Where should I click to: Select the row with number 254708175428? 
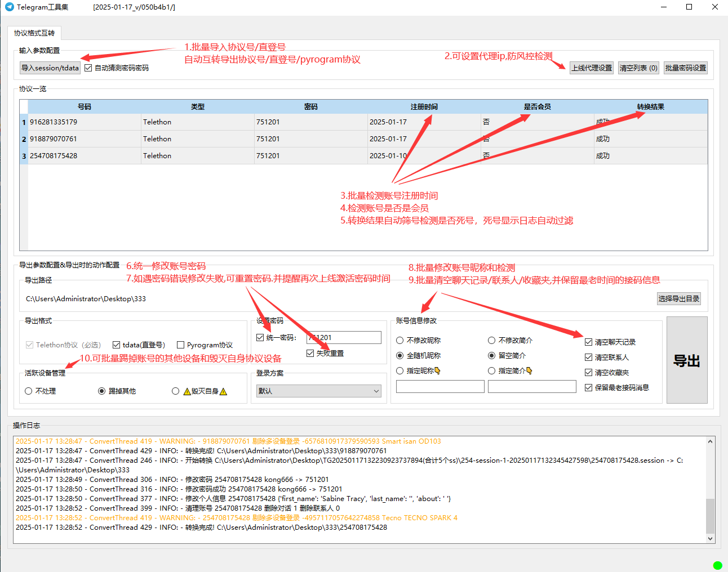pyautogui.click(x=368, y=156)
